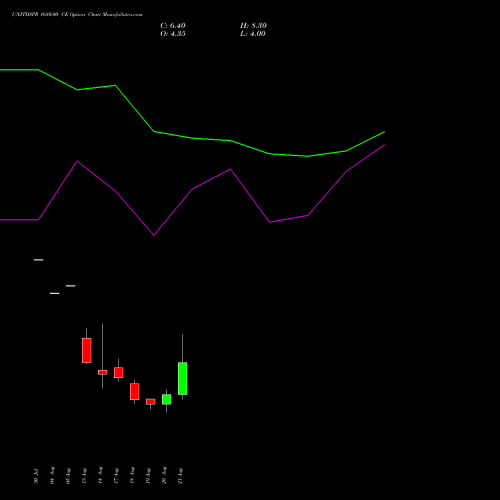This screenshot has width=500, height=500.
Task: Click the "17 Aug" date axis label
Action: point(116,475)
